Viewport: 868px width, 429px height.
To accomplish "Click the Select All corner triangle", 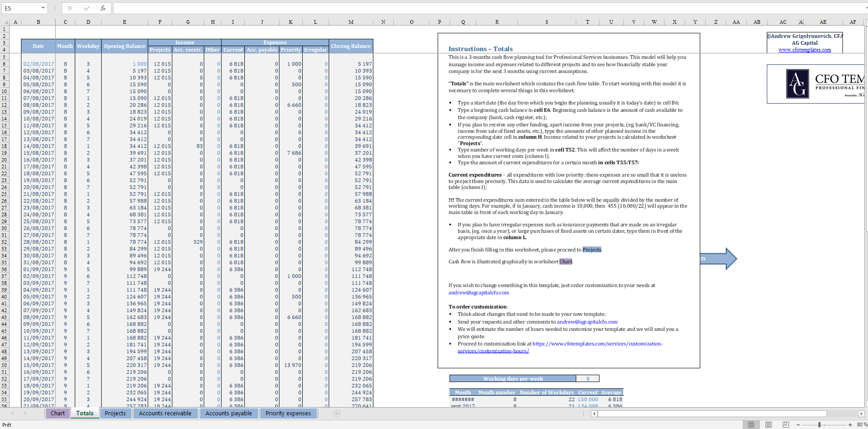I will tap(5, 22).
